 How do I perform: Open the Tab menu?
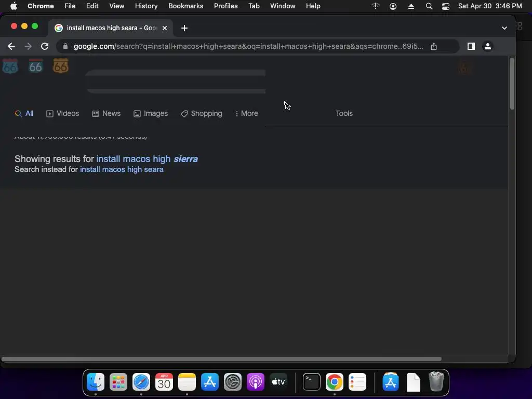254,6
